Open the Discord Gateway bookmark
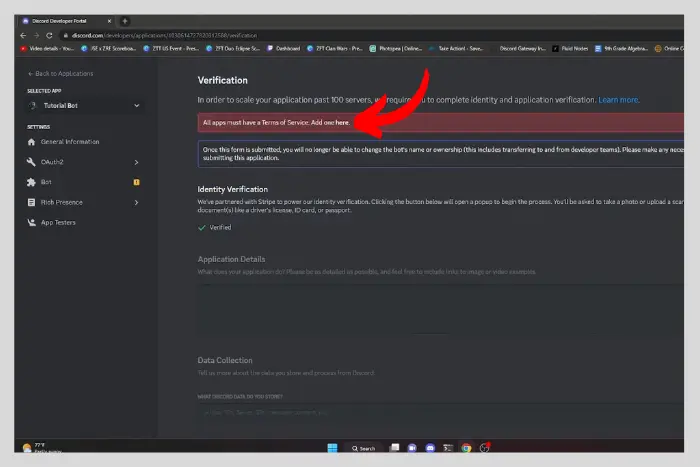The height and width of the screenshot is (467, 700). pos(518,48)
